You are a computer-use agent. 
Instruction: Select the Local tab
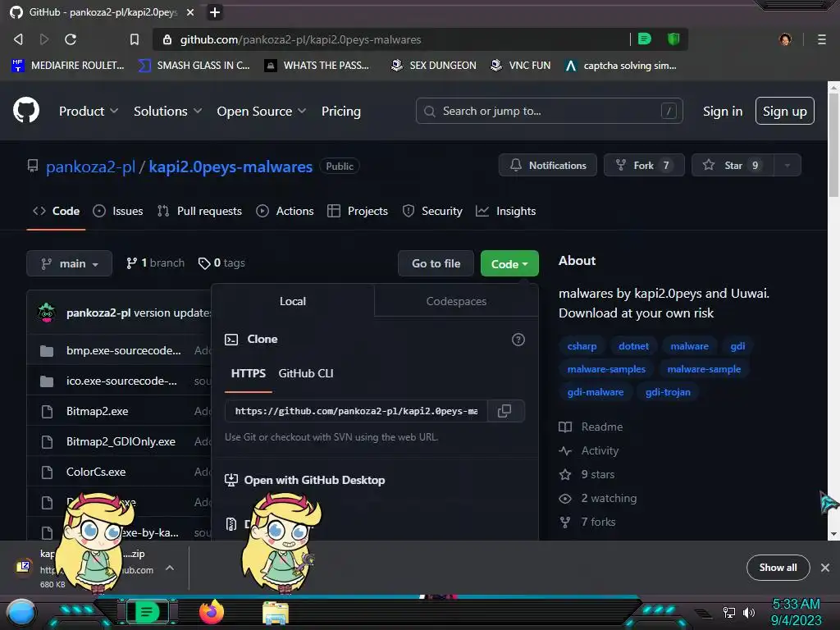(293, 301)
